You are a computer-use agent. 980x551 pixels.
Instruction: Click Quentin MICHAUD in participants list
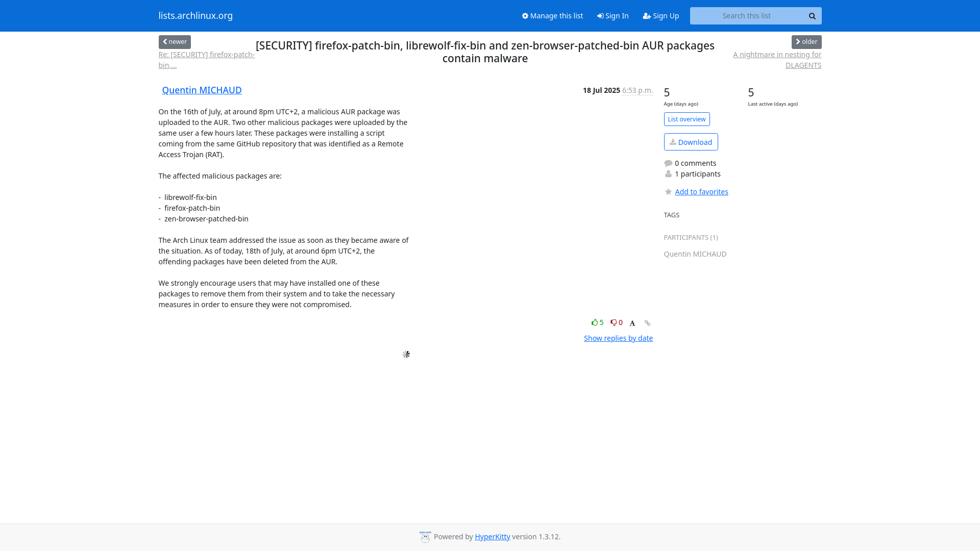[695, 254]
